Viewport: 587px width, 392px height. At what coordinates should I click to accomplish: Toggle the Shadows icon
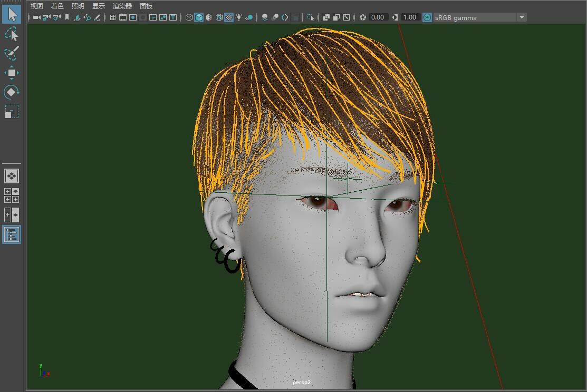pyautogui.click(x=249, y=17)
